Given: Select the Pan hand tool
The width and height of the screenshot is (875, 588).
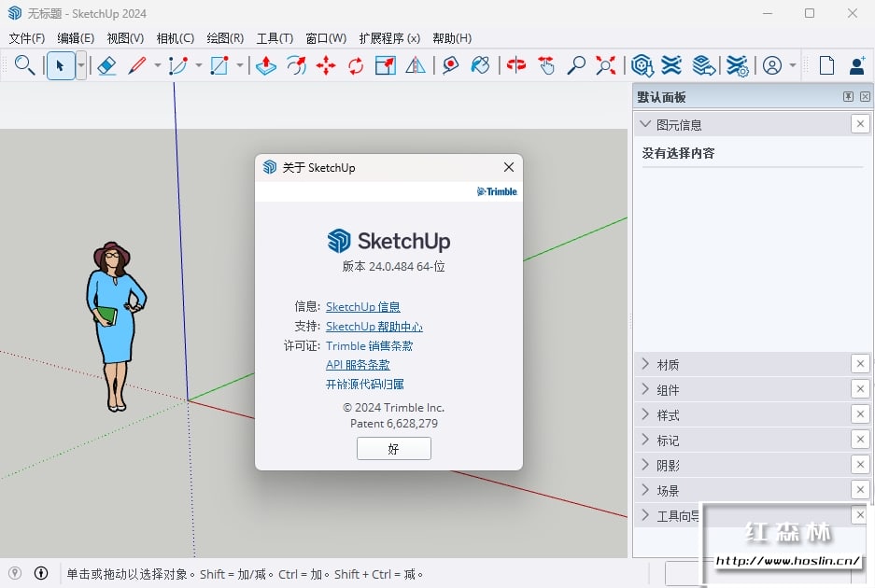Looking at the screenshot, I should tap(546, 65).
